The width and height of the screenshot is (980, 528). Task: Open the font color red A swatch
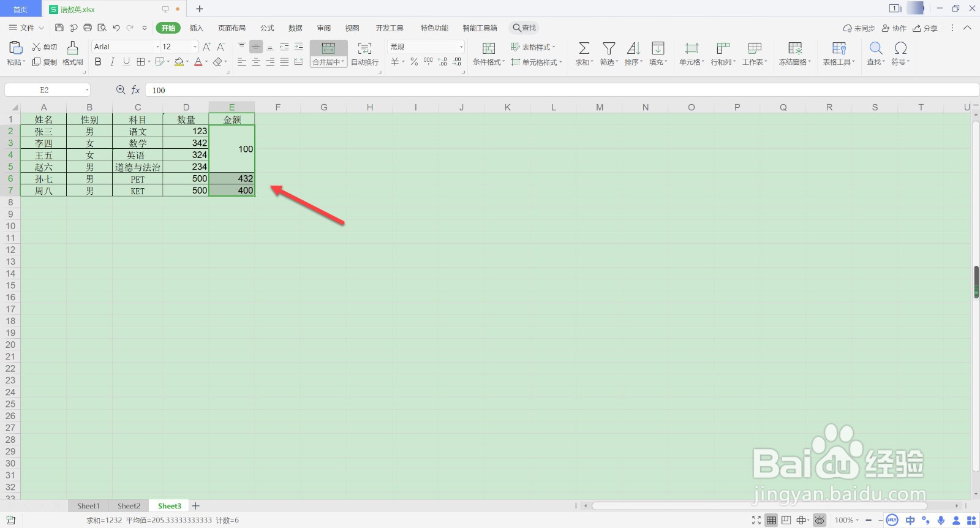click(x=198, y=61)
